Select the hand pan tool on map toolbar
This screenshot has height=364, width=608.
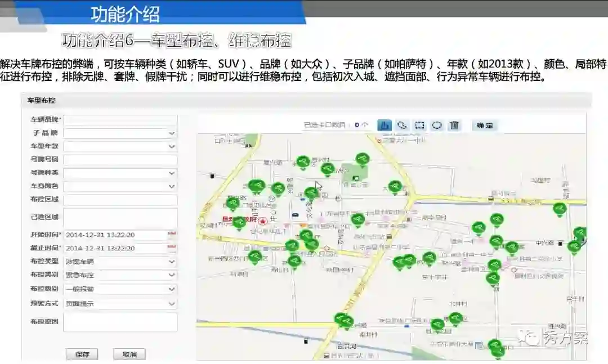[x=385, y=125]
